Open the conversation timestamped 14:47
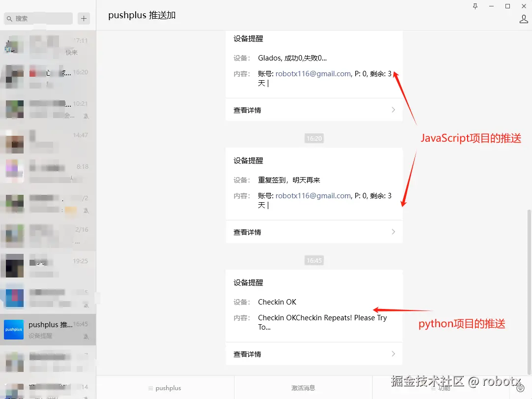This screenshot has height=399, width=532. tap(48, 141)
